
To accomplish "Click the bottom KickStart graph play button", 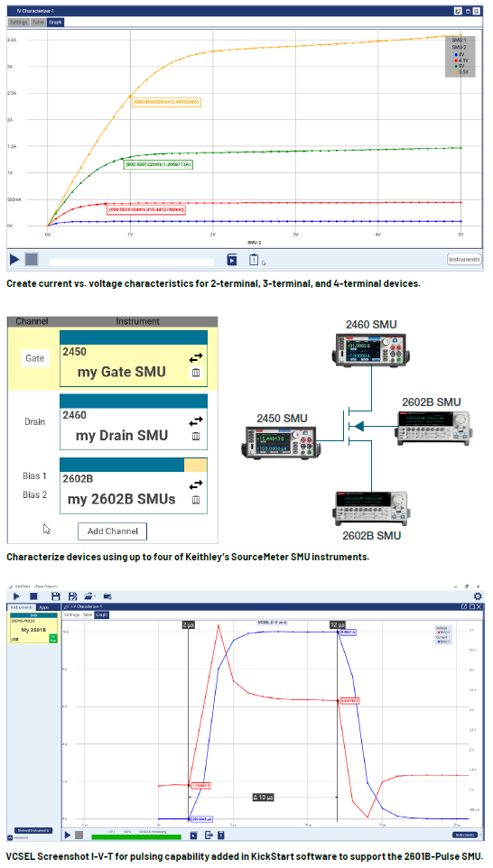I will [68, 835].
